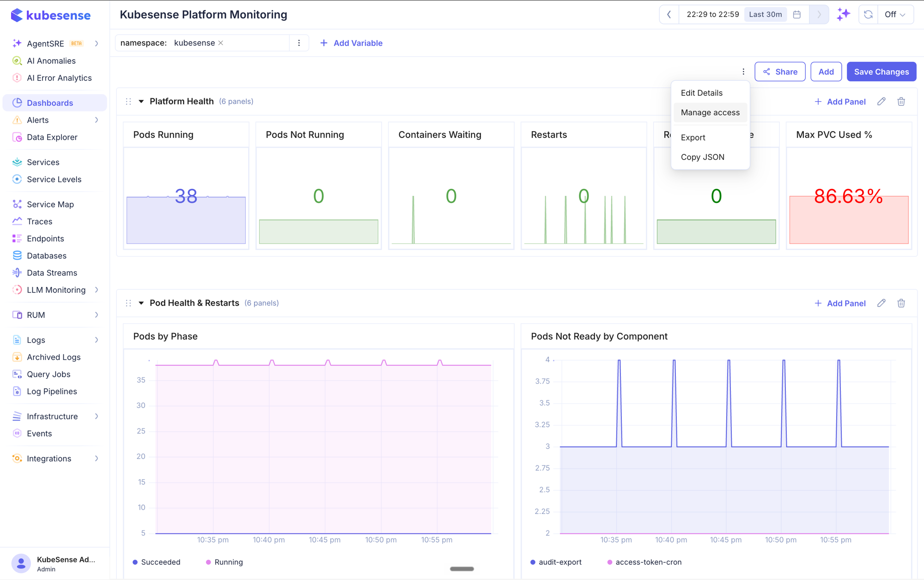
Task: Open dashboard three-dot options menu
Action: (x=743, y=72)
